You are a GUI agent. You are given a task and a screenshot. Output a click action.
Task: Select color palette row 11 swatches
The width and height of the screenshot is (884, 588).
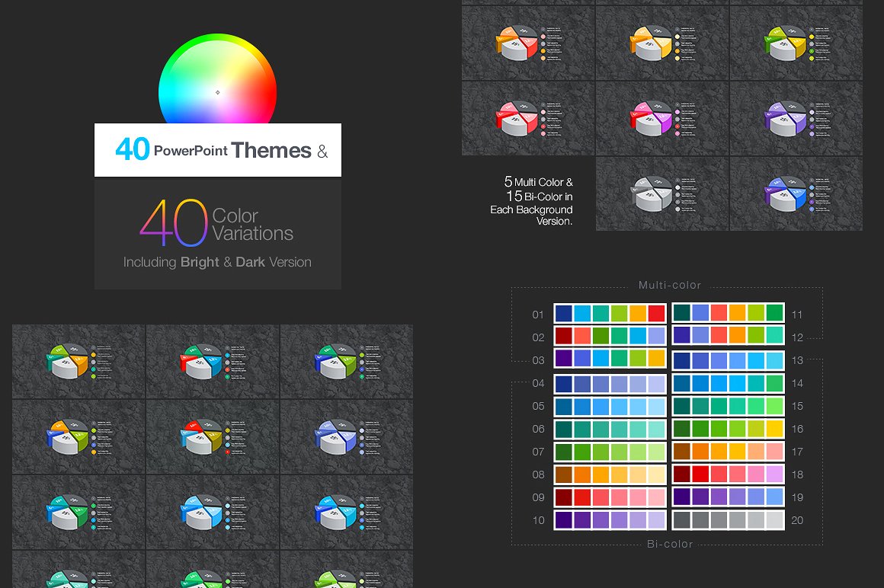click(728, 313)
